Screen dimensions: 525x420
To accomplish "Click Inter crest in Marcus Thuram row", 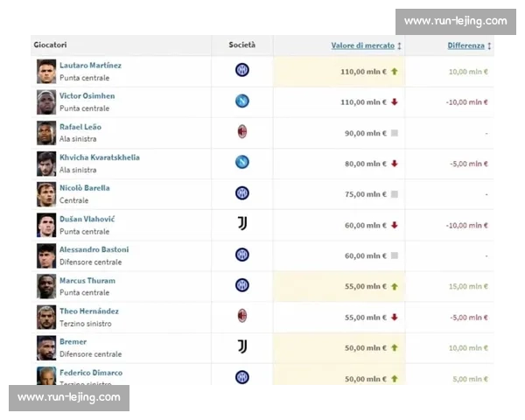I will click(242, 285).
